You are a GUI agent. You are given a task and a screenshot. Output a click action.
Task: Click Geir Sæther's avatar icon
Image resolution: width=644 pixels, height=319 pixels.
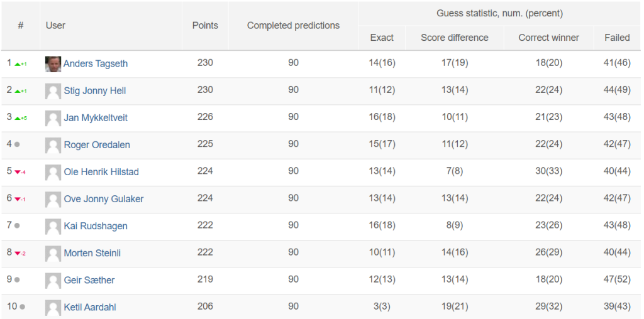[x=53, y=281]
